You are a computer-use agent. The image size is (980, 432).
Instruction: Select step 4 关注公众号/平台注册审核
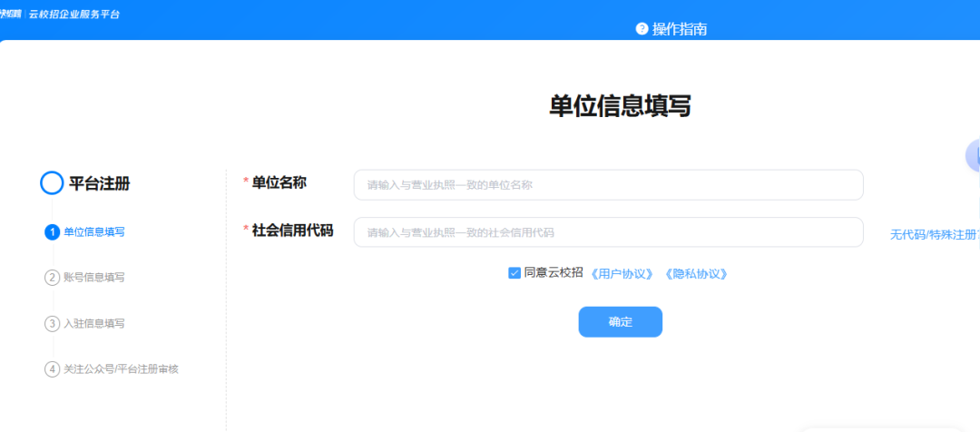pos(122,369)
